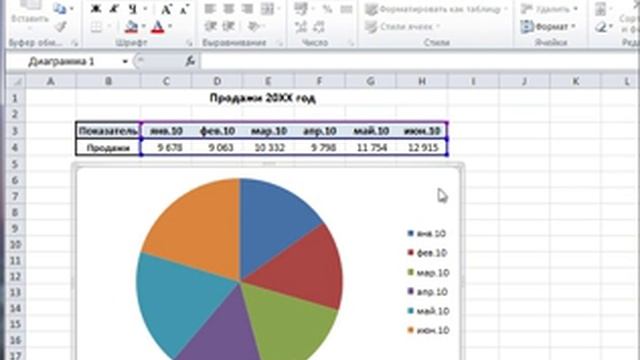The height and width of the screenshot is (360, 640).
Task: Click the Select All corner of the sheet
Action: (17, 82)
